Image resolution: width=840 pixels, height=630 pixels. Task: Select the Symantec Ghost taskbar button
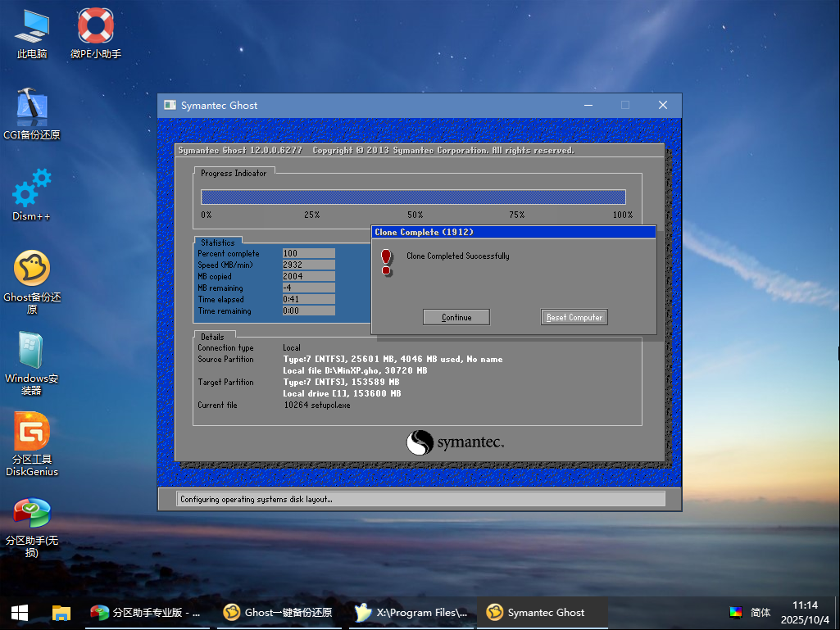(543, 612)
